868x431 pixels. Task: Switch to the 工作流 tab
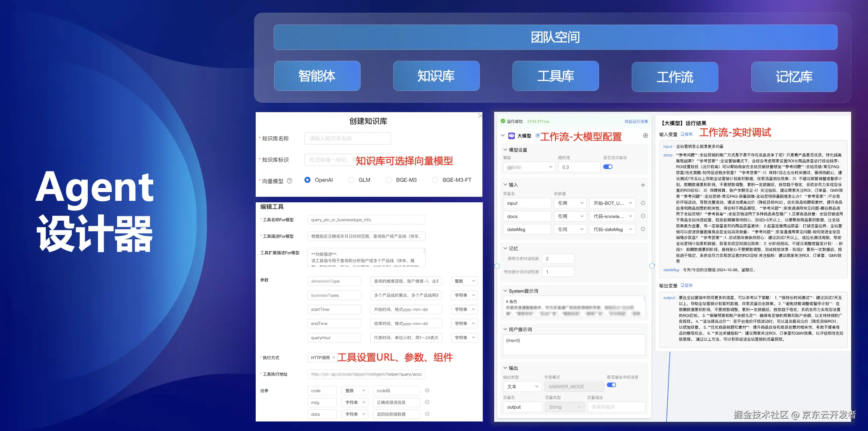point(674,77)
